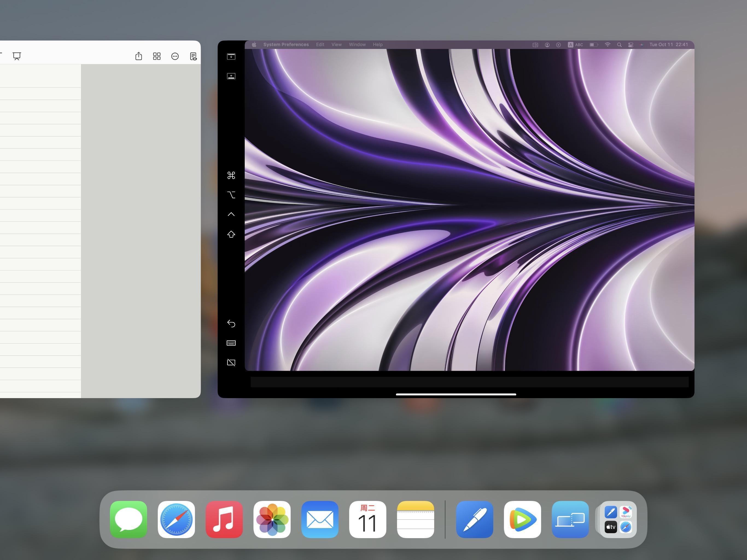The width and height of the screenshot is (747, 560).
Task: Tap the Option key in the Sidecar sidebar
Action: [x=231, y=195]
